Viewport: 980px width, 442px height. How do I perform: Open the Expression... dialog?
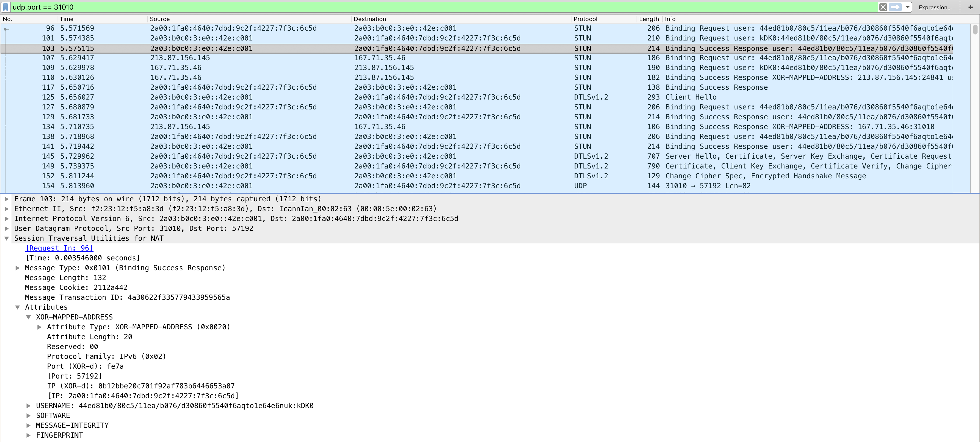[935, 7]
